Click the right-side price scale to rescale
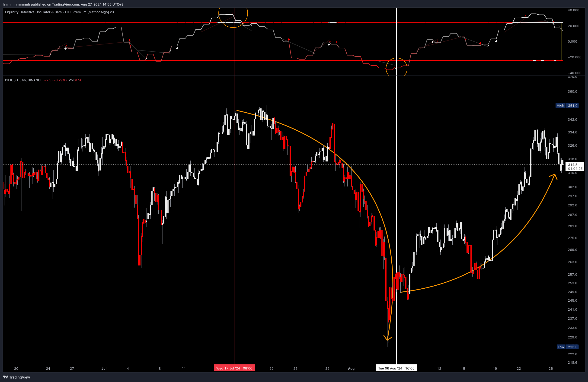588x382 pixels. 573,247
